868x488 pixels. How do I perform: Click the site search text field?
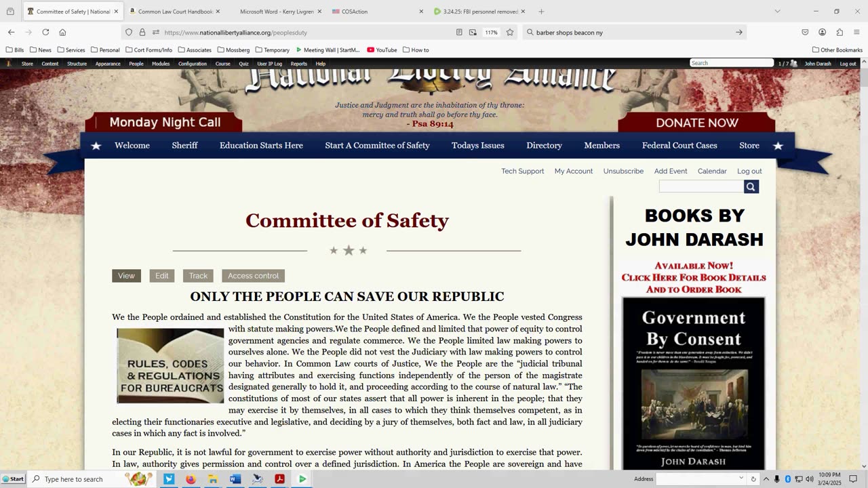701,186
